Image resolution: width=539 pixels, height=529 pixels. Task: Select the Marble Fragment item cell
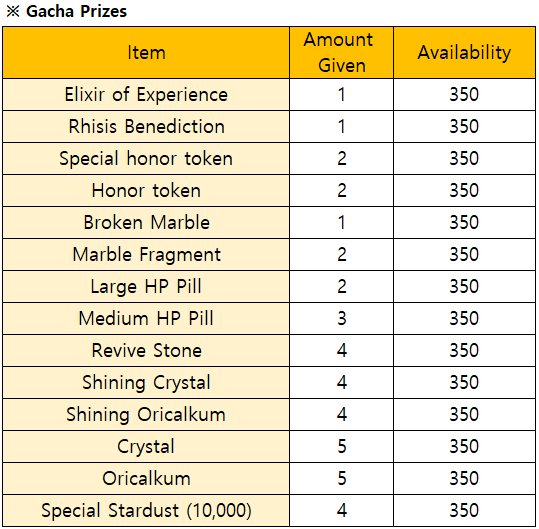(146, 254)
